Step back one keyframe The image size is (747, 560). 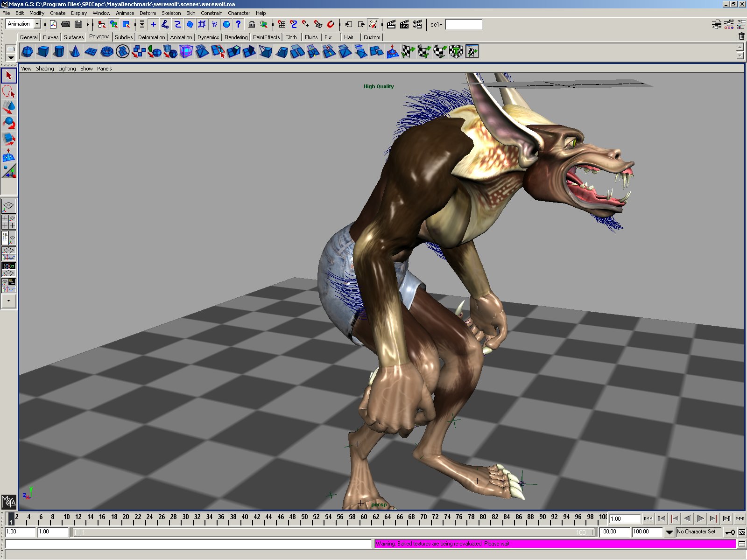click(x=674, y=518)
